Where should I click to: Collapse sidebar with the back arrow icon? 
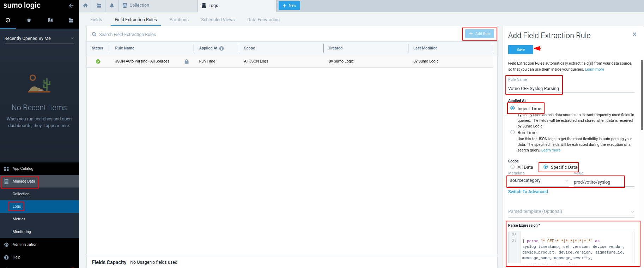coord(71,6)
